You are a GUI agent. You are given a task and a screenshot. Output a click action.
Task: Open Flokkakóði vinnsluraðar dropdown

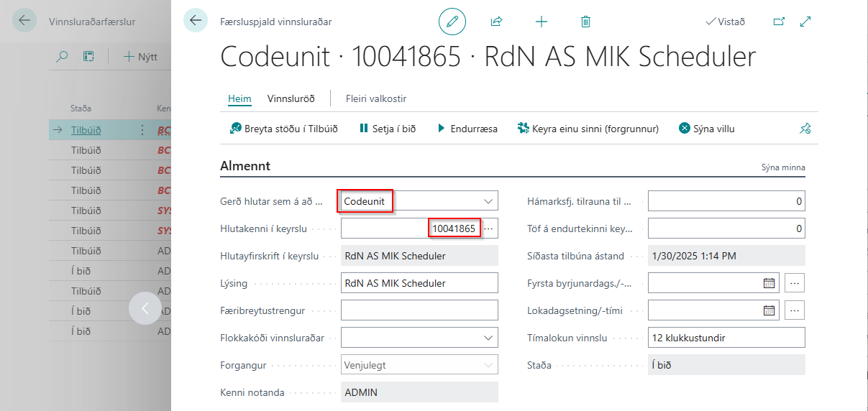tap(489, 338)
